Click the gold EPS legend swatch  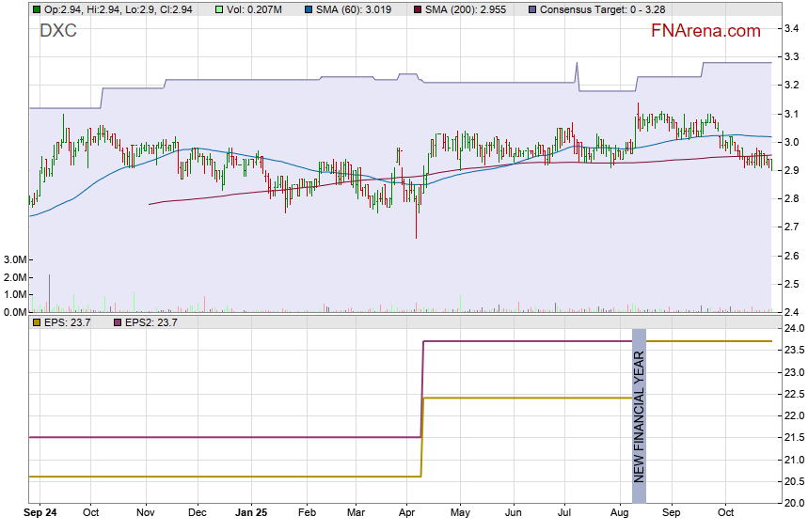[x=37, y=322]
